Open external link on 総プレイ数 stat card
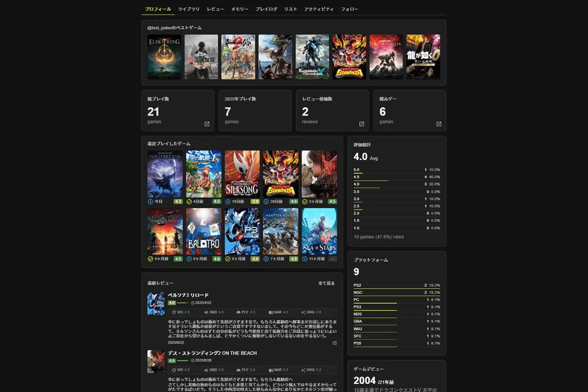The image size is (588, 392). 206,124
